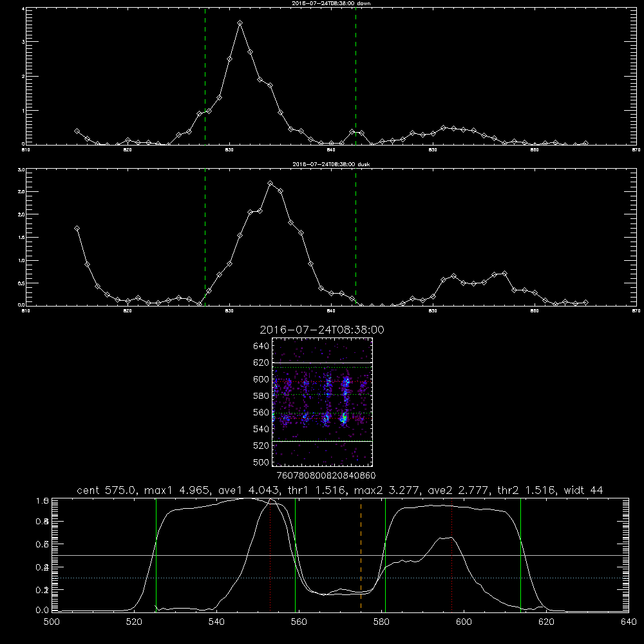
Task: Click the green vertical line near 525 in bottom plot
Action: pyautogui.click(x=156, y=554)
